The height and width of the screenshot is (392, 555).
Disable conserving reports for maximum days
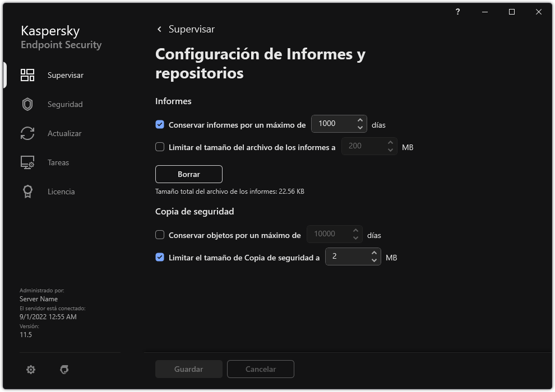pos(160,124)
